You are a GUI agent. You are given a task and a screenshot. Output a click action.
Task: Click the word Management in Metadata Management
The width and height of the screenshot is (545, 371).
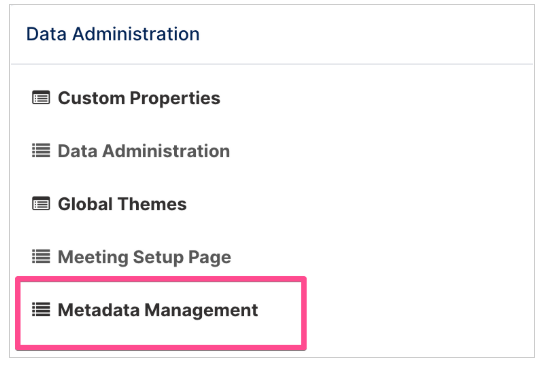pyautogui.click(x=201, y=310)
